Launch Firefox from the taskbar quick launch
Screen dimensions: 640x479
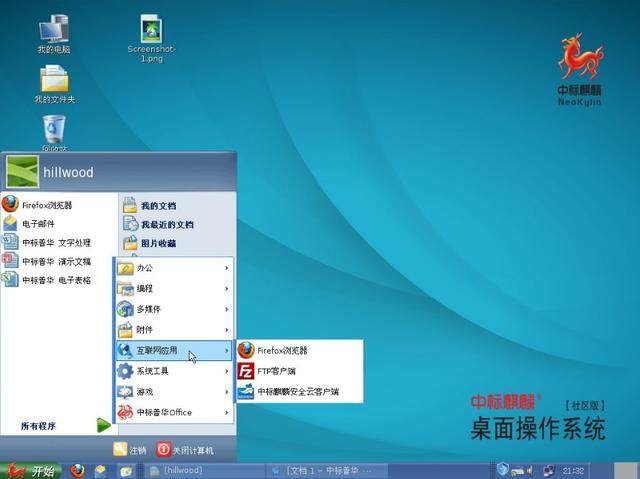(x=77, y=471)
